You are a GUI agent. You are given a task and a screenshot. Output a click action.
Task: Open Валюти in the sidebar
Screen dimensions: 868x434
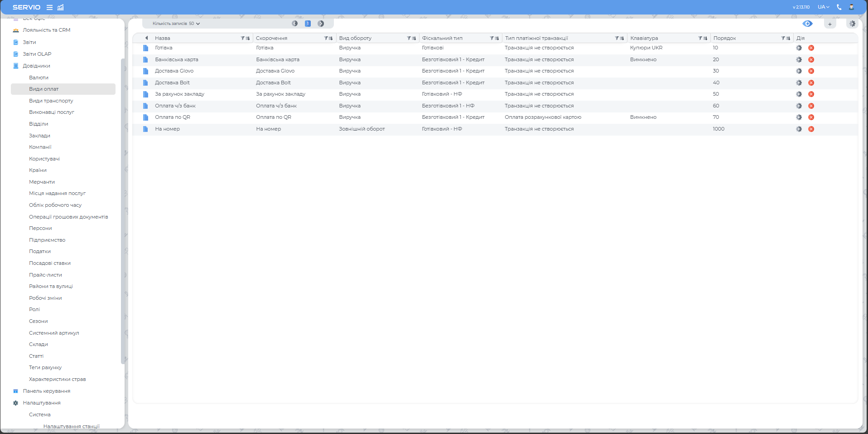[39, 78]
